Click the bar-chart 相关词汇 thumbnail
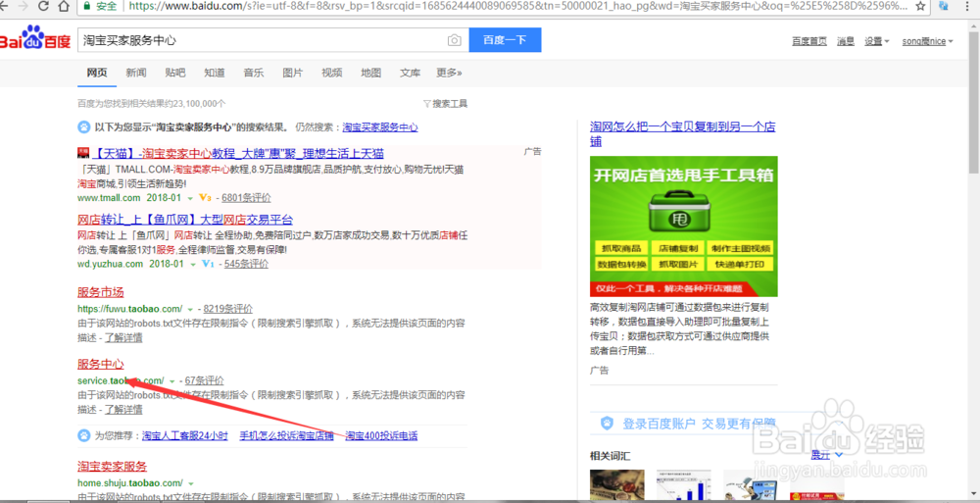The image size is (980, 503). [x=684, y=485]
